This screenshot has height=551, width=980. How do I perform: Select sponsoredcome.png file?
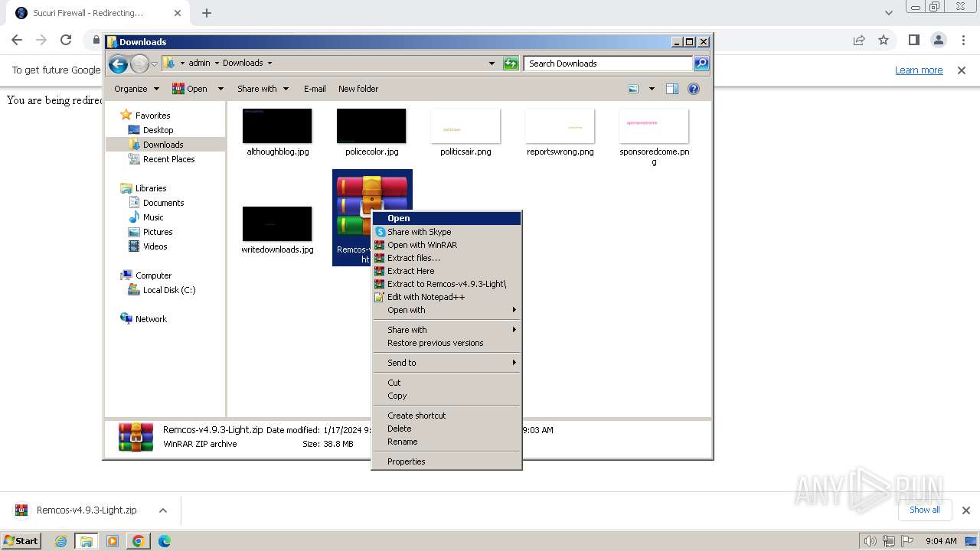click(x=654, y=137)
